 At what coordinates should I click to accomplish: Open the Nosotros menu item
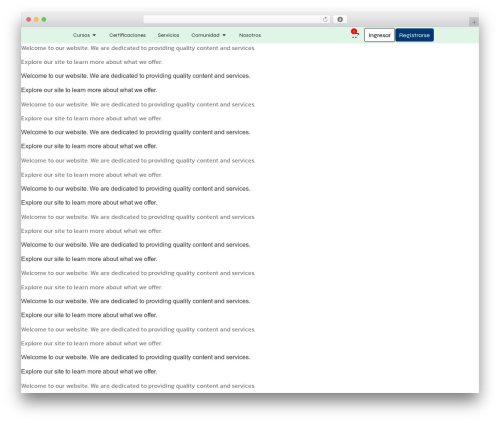tap(250, 35)
